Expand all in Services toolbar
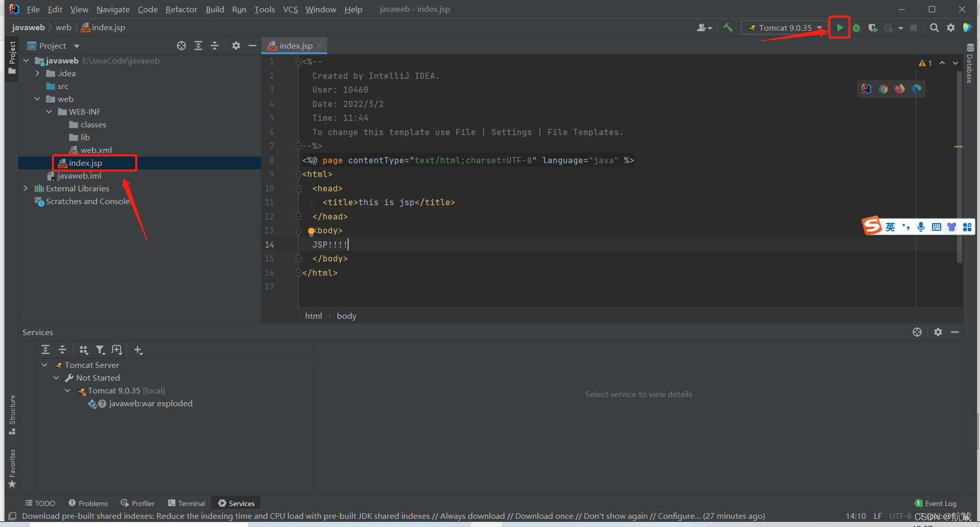Screen dimensions: 980x527 click(x=45, y=349)
